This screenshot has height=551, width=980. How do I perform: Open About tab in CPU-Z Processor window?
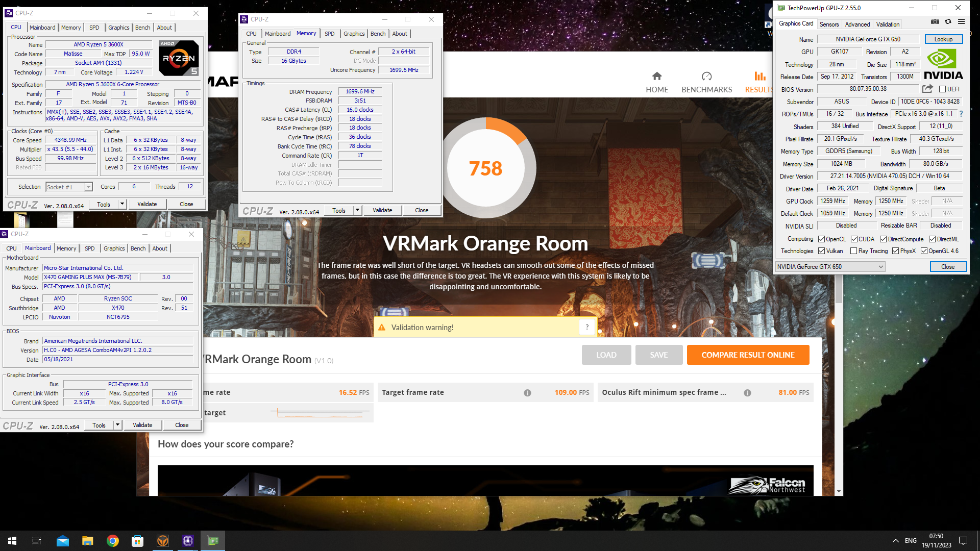[x=164, y=28]
